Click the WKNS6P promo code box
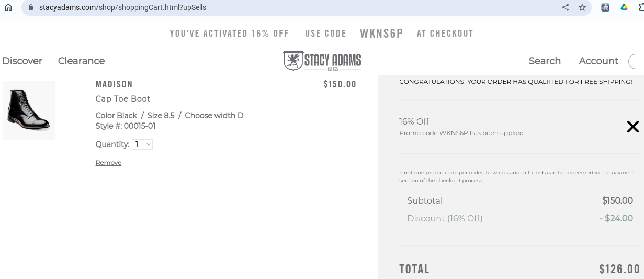The height and width of the screenshot is (279, 644). coord(381,34)
